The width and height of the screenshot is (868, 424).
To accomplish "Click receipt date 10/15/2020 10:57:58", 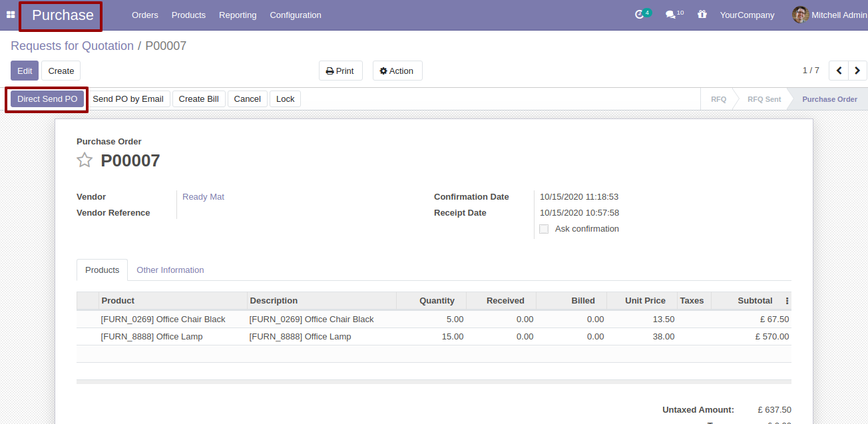I will coord(579,213).
